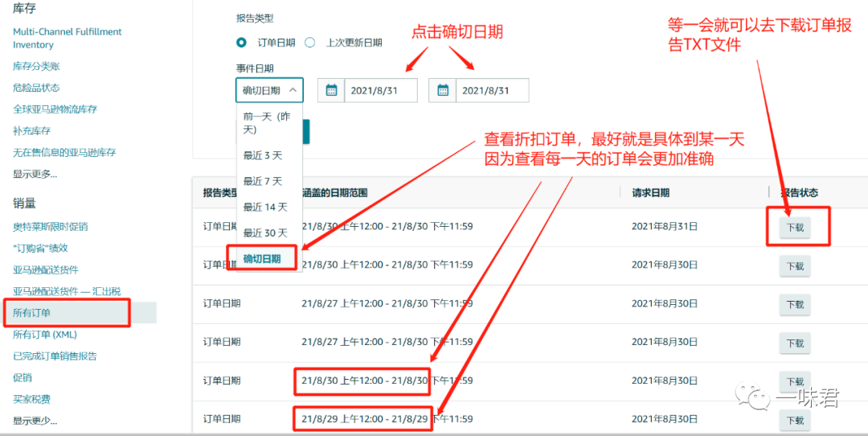This screenshot has height=436, width=868.
Task: Click the end date field 2021/8/31
Action: tap(492, 90)
